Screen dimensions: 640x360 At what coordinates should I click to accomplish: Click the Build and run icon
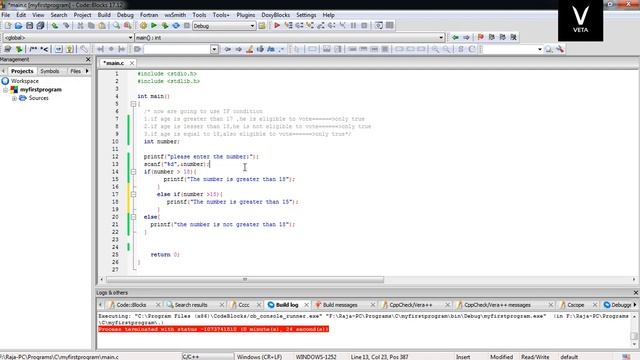tap(165, 26)
